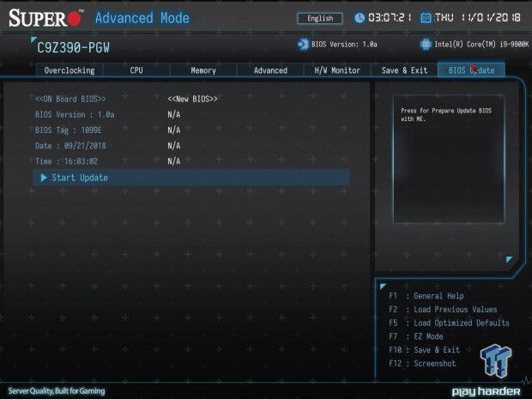
Task: Click the help text about Update BIOS with ME
Action: coord(446,115)
